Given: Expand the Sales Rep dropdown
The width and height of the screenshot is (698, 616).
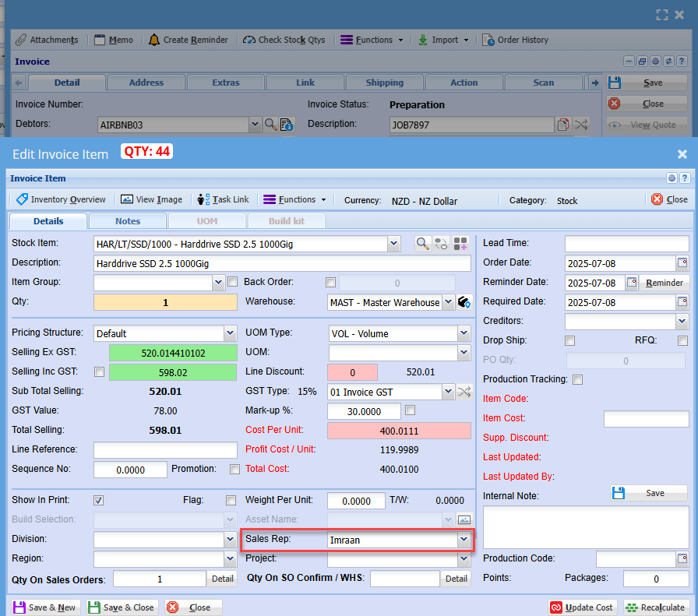Looking at the screenshot, I should tap(464, 539).
